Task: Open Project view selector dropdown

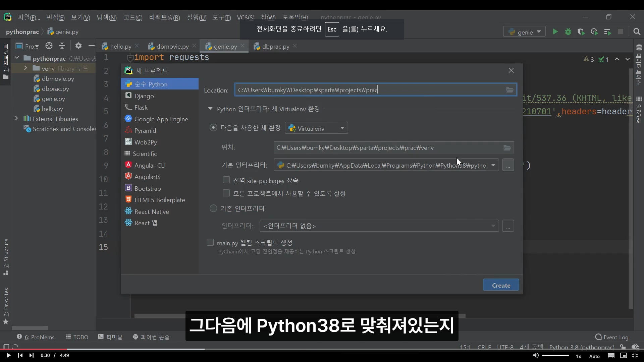Action: 28,46
